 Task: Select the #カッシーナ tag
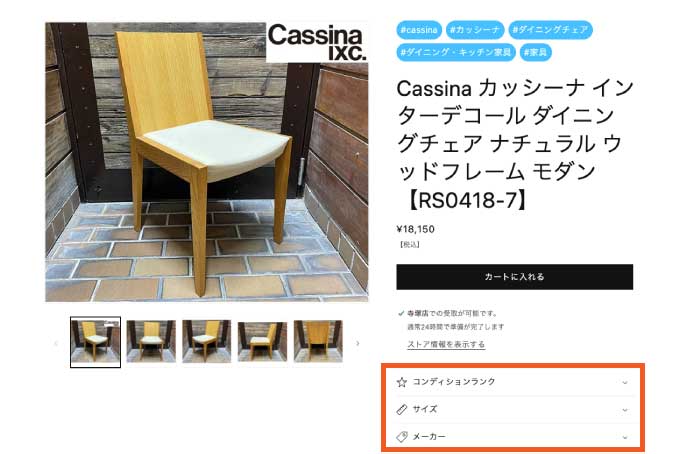pos(475,30)
